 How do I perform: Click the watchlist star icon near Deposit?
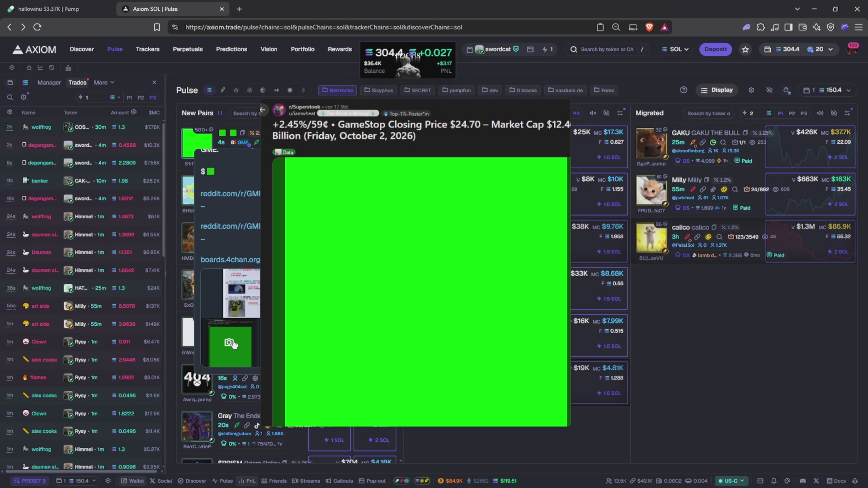745,49
